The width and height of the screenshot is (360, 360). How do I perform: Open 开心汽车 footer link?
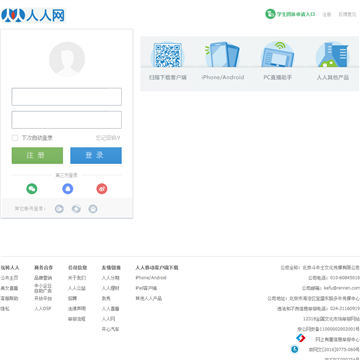(111, 329)
